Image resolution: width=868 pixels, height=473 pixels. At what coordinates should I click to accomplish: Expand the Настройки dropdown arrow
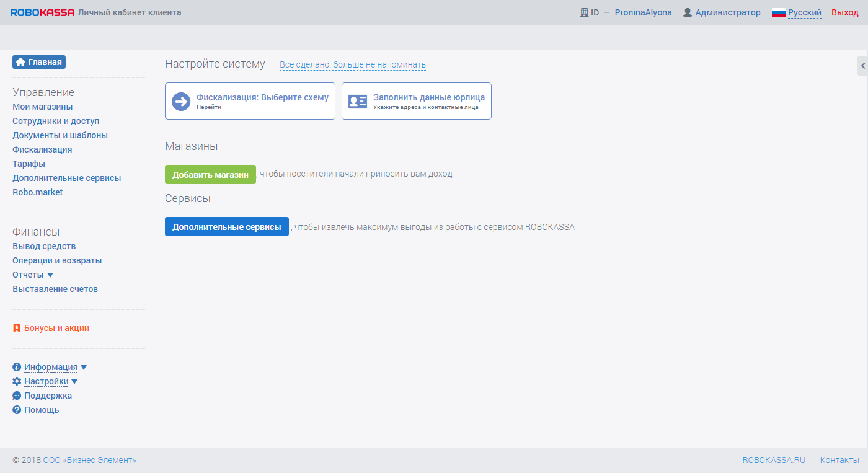tap(74, 381)
